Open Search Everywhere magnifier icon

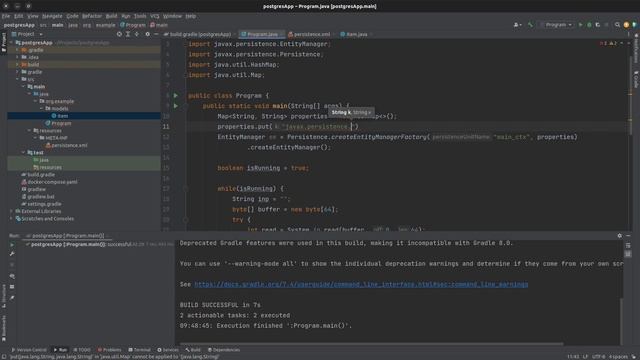(617, 25)
